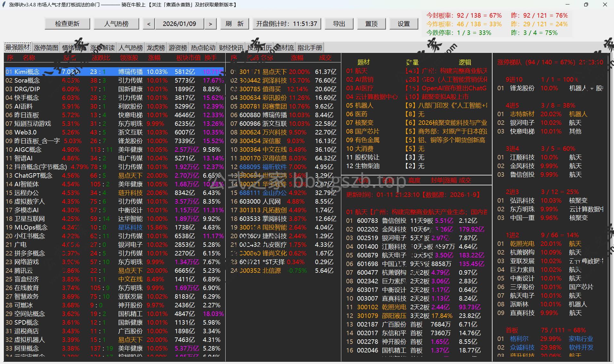The width and height of the screenshot is (614, 364).
Task: Click the 阿里概念 row
Action: [114, 348]
